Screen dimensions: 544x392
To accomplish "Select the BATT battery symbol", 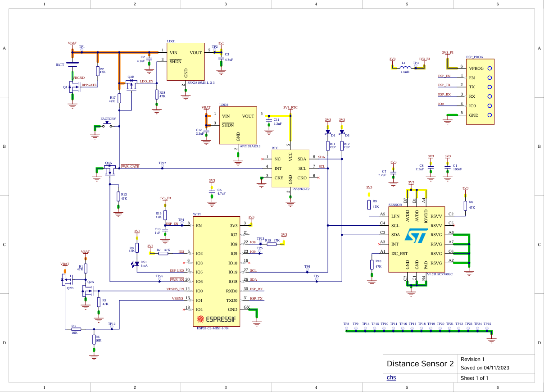I will pyautogui.click(x=72, y=66).
